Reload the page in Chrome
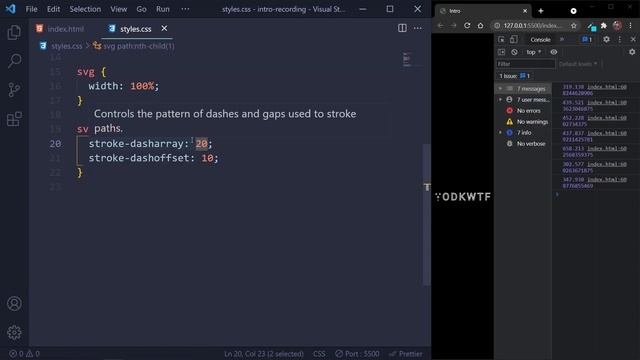Viewport: 640px width, 360px height. (x=467, y=25)
